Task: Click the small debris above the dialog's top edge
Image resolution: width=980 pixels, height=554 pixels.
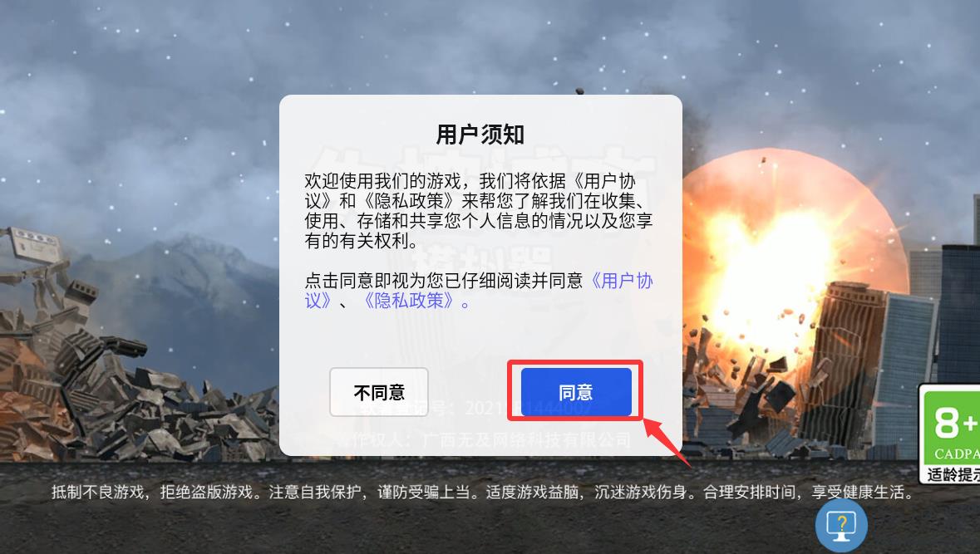Action: click(x=579, y=91)
